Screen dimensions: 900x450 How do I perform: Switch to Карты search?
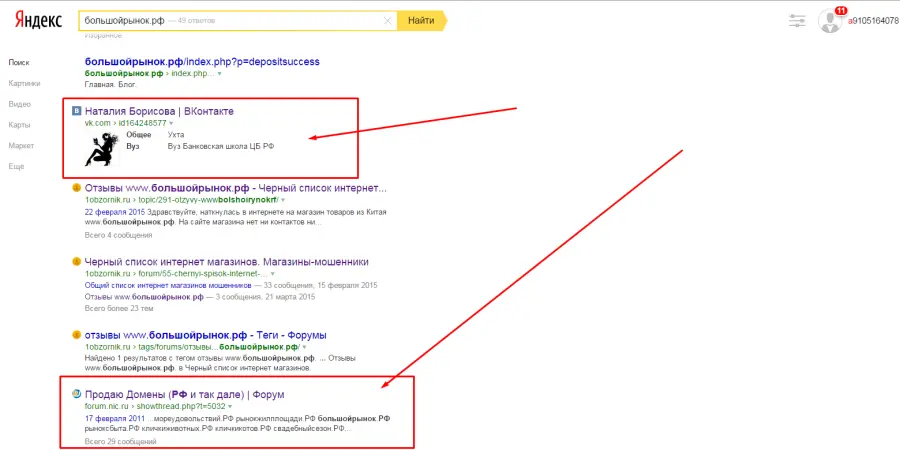pyautogui.click(x=20, y=125)
